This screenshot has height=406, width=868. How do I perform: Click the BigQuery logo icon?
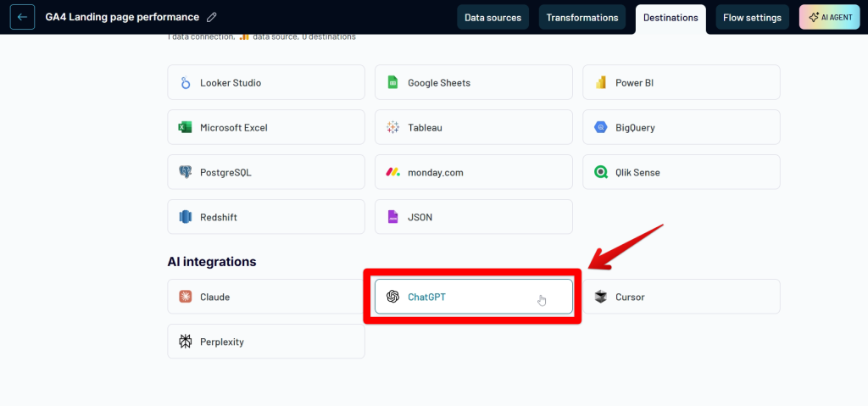click(x=601, y=127)
